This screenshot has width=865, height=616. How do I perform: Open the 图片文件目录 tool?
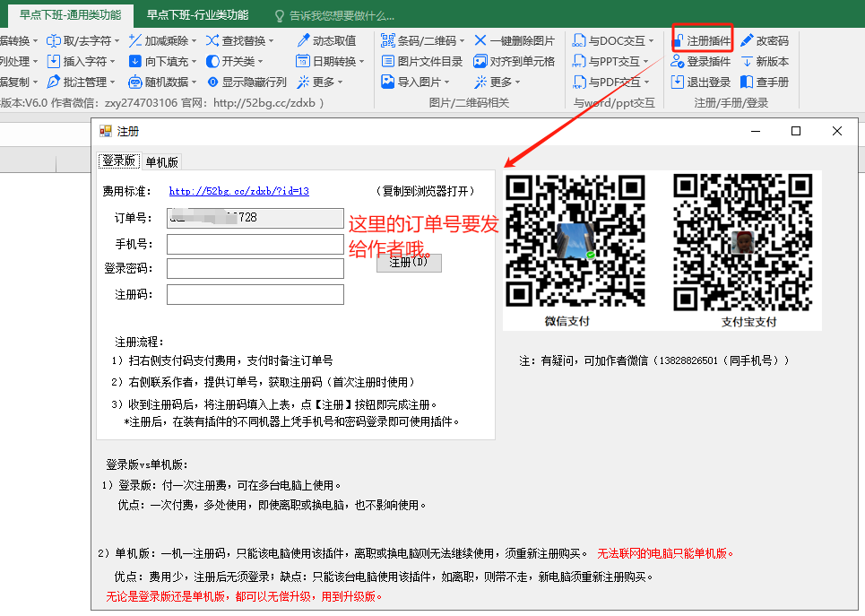pos(422,61)
